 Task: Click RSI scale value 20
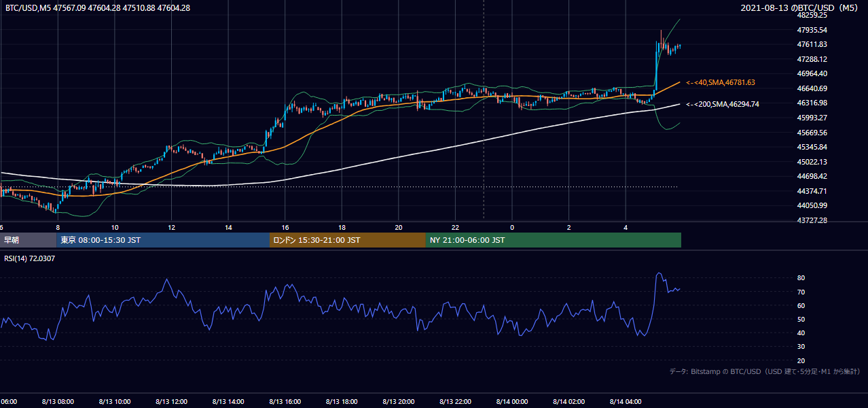click(801, 361)
